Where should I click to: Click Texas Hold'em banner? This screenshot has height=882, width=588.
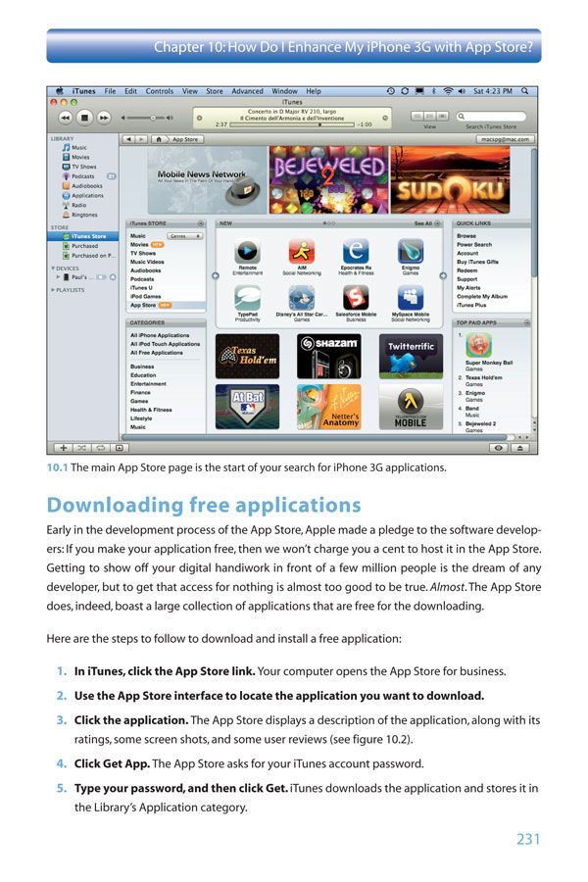(x=247, y=356)
